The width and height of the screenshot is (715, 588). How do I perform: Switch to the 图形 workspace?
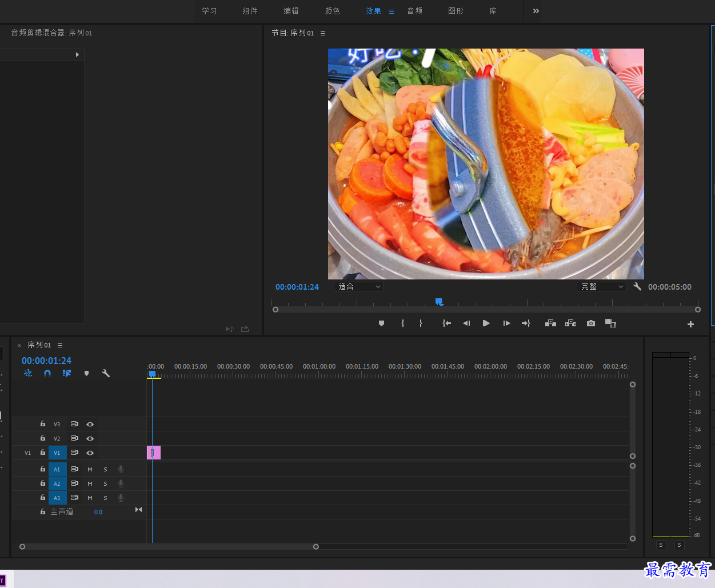coord(456,11)
